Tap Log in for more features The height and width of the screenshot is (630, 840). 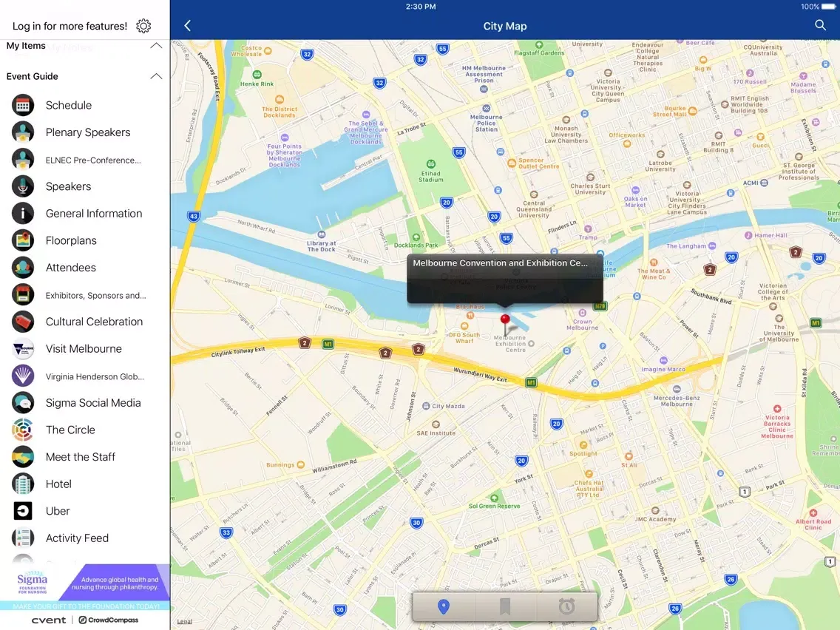[70, 26]
